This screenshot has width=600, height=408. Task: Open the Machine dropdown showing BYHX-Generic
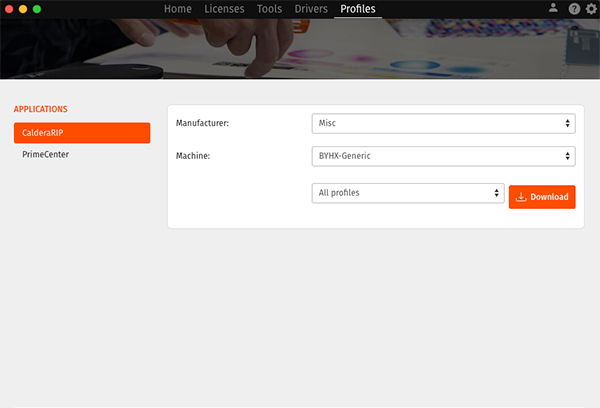443,156
